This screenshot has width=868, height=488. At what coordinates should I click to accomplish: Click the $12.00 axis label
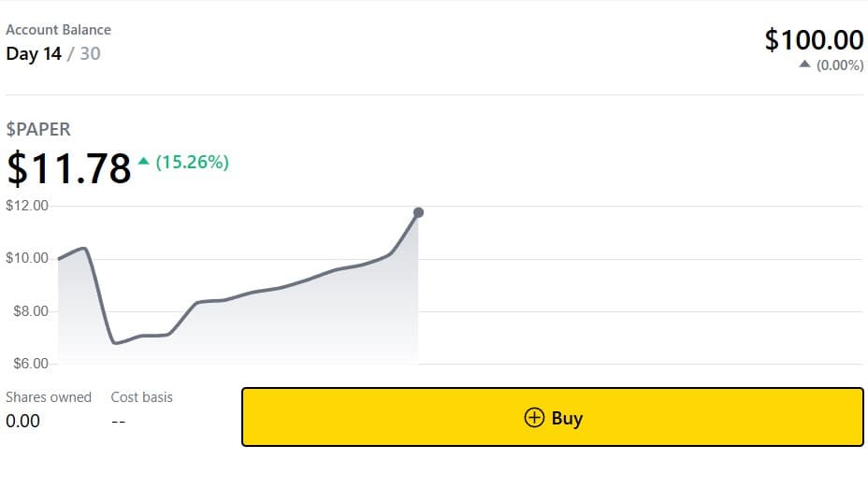[x=27, y=206]
